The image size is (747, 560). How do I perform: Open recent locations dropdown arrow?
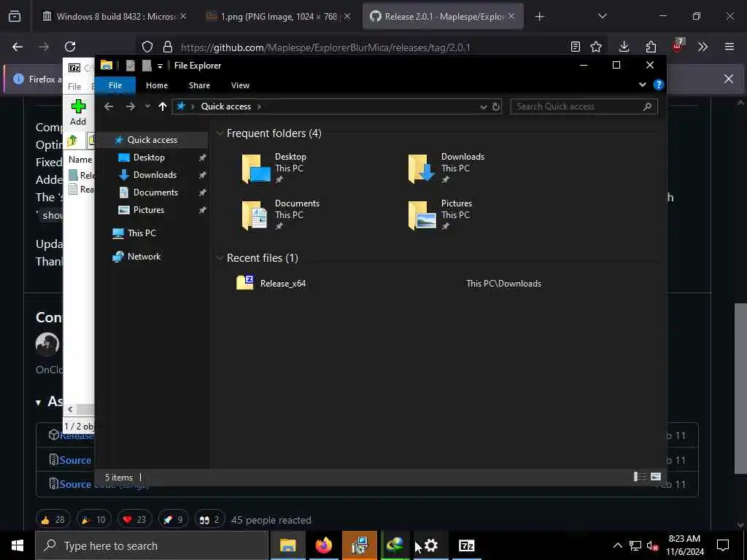[x=147, y=106]
